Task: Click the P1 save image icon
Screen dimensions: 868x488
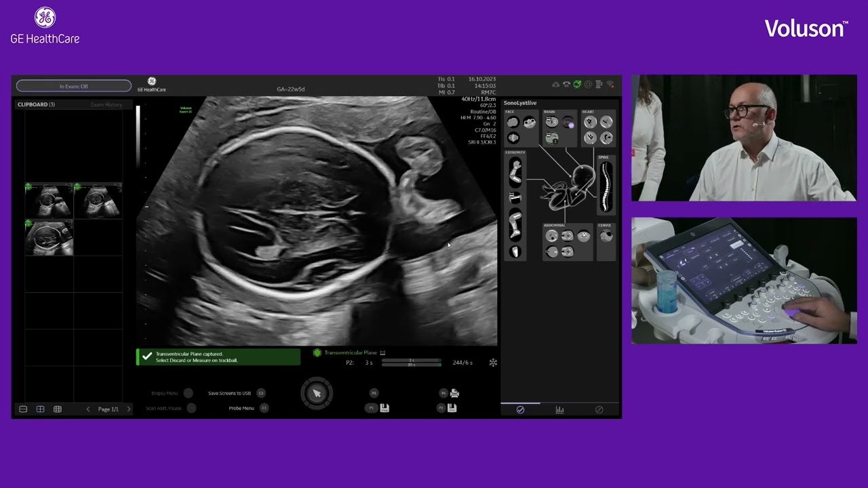Action: coord(384,408)
